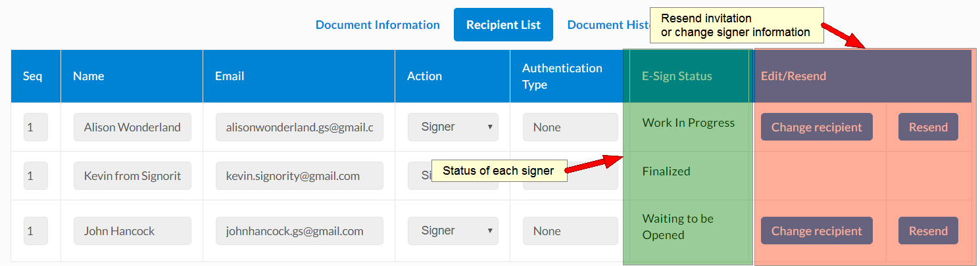Expand Action dropdown for Alison Wonderland

point(453,127)
